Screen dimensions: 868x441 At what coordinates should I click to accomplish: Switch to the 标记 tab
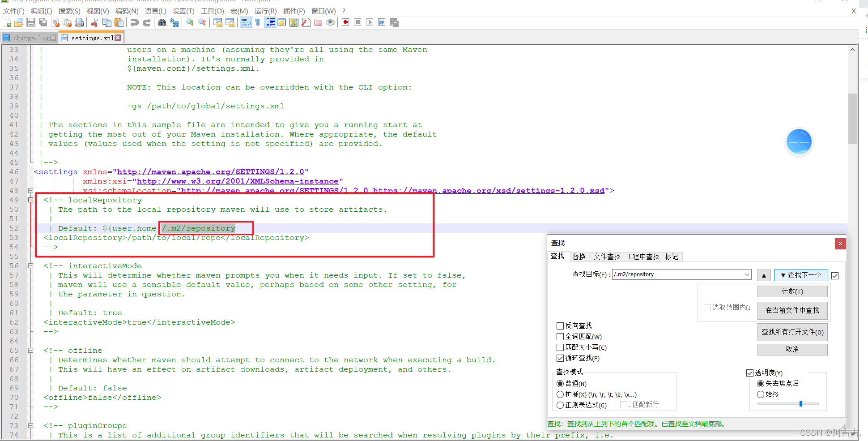pos(672,257)
